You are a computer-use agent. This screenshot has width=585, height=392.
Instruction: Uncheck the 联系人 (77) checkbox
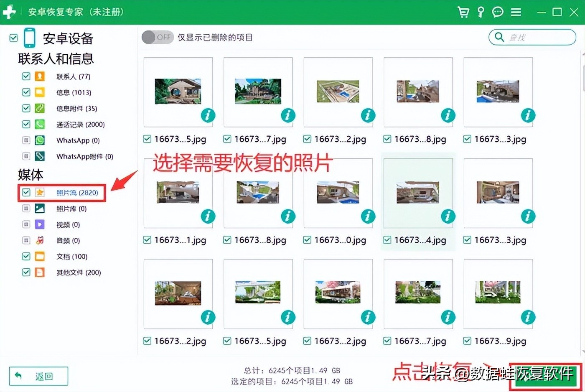[x=26, y=76]
